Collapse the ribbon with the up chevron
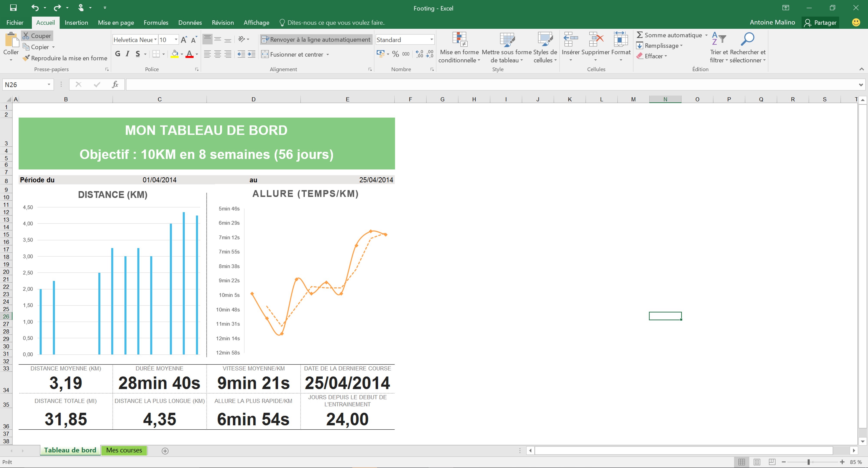Image resolution: width=868 pixels, height=468 pixels. point(861,69)
